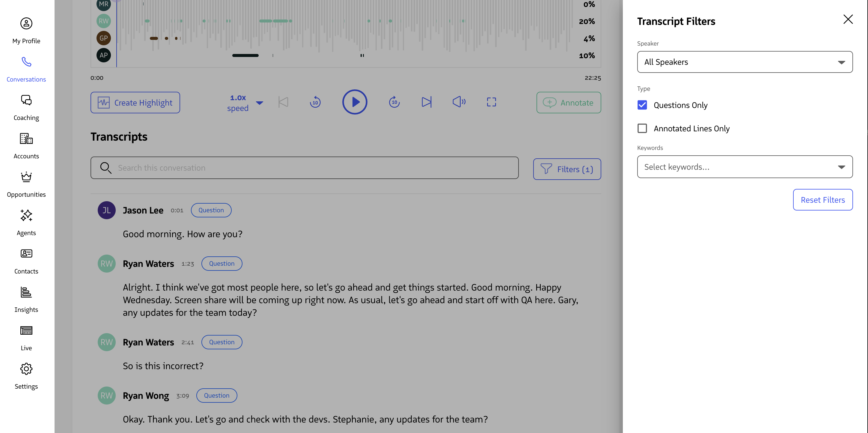868x433 pixels.
Task: Click Question tag at 1:23
Action: pyautogui.click(x=222, y=263)
